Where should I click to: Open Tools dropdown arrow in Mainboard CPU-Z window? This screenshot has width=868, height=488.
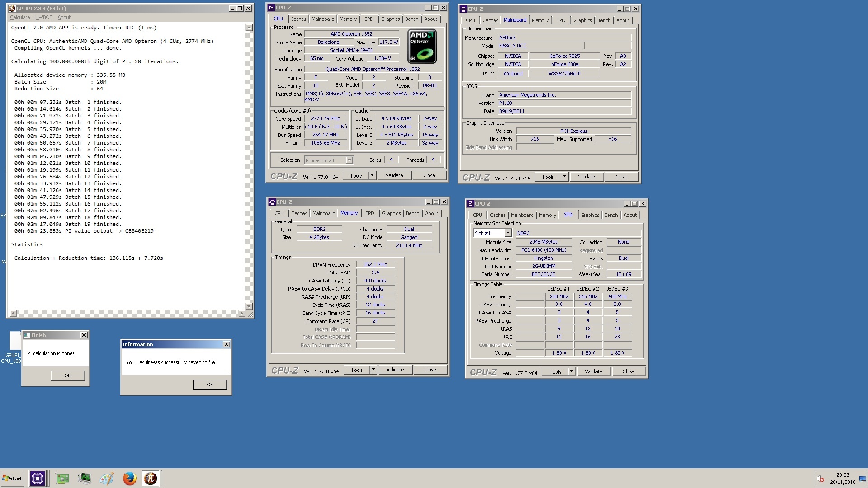[x=564, y=177]
